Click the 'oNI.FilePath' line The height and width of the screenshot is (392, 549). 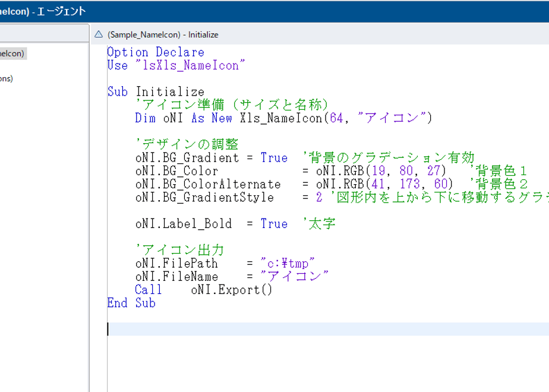pyautogui.click(x=225, y=263)
